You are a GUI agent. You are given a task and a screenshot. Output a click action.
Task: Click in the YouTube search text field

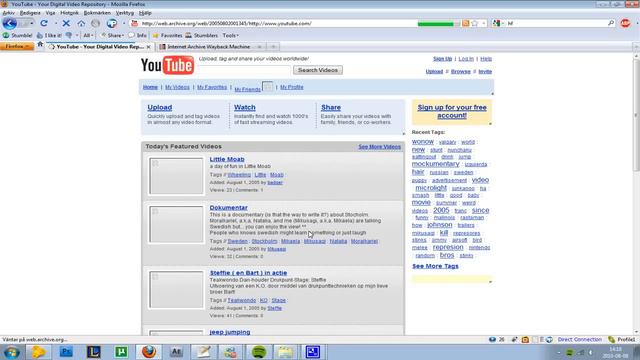click(244, 70)
